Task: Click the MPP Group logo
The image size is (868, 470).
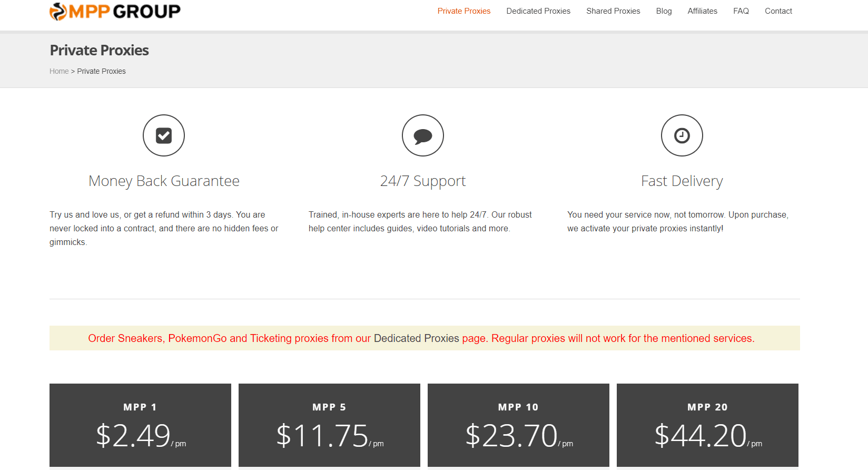Action: click(115, 11)
